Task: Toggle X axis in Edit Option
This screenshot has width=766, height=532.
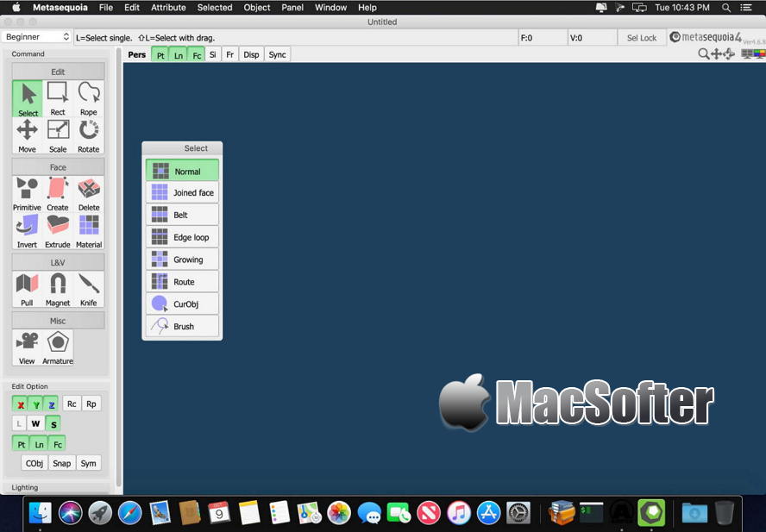Action: click(x=20, y=404)
